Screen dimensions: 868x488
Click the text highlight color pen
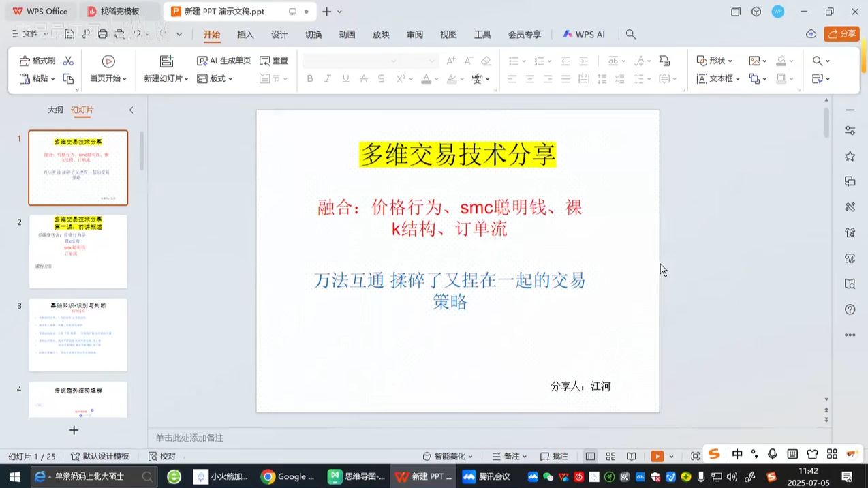tap(451, 79)
